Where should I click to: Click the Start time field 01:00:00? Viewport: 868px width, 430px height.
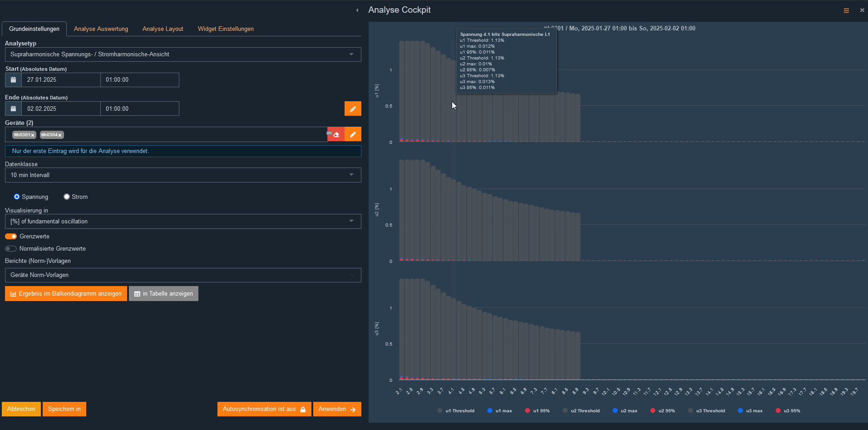coord(139,80)
